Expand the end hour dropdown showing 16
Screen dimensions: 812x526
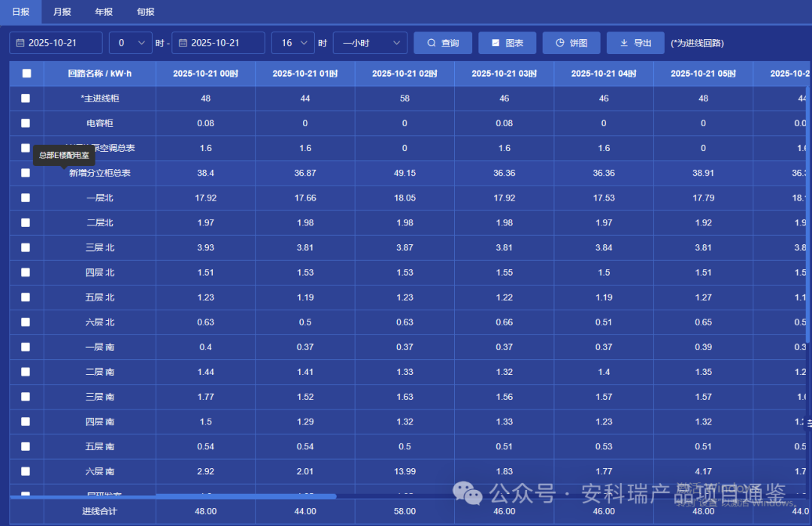pos(293,43)
